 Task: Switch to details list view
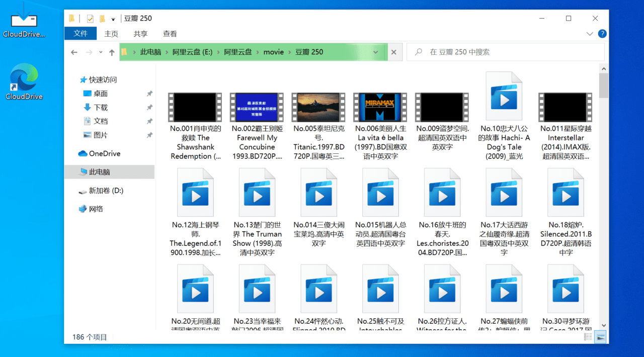[x=588, y=337]
